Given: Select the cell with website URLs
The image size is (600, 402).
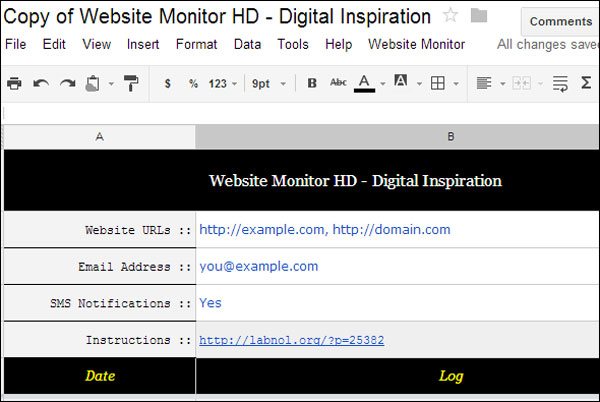Looking at the screenshot, I should tap(397, 229).
